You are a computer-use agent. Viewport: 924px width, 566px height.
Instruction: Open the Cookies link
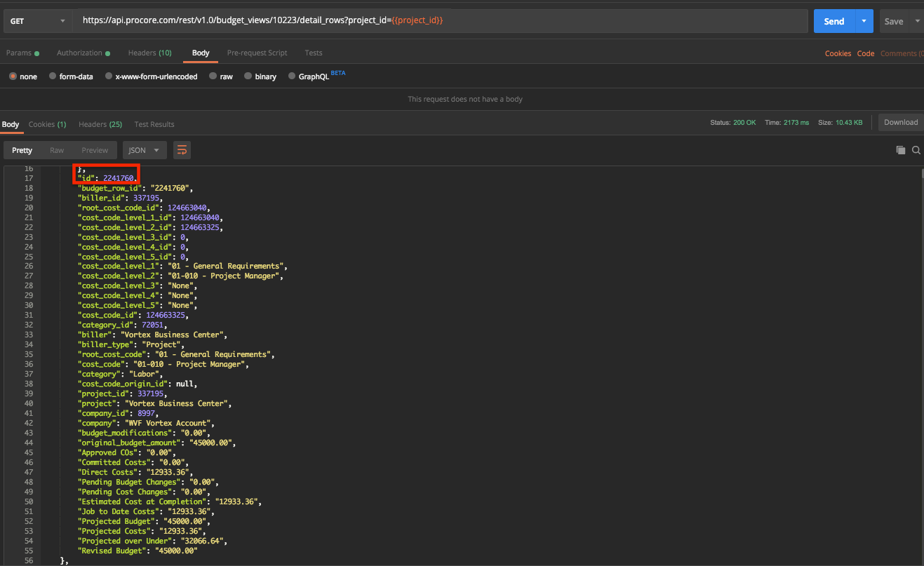[x=838, y=53]
